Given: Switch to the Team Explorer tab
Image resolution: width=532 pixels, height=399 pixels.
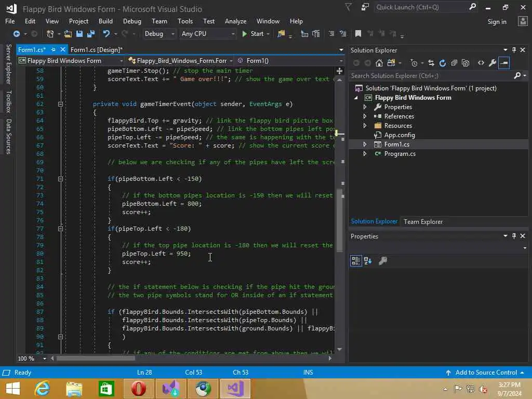Looking at the screenshot, I should (423, 221).
